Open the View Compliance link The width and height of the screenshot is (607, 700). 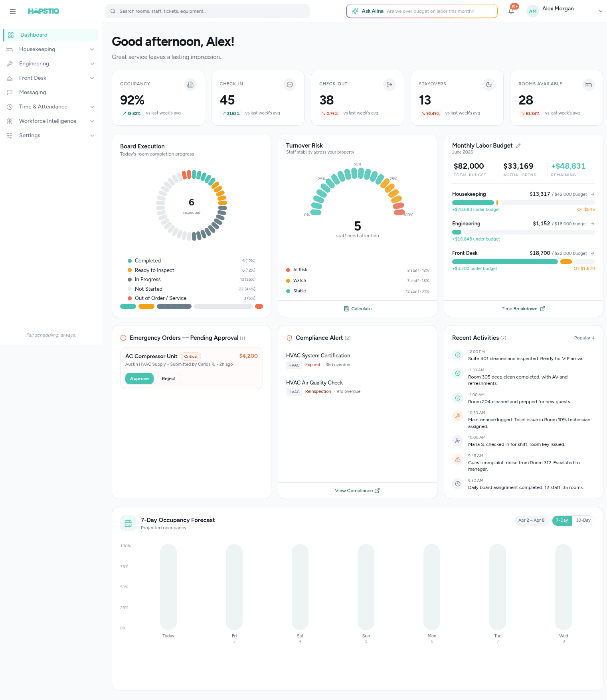click(357, 491)
